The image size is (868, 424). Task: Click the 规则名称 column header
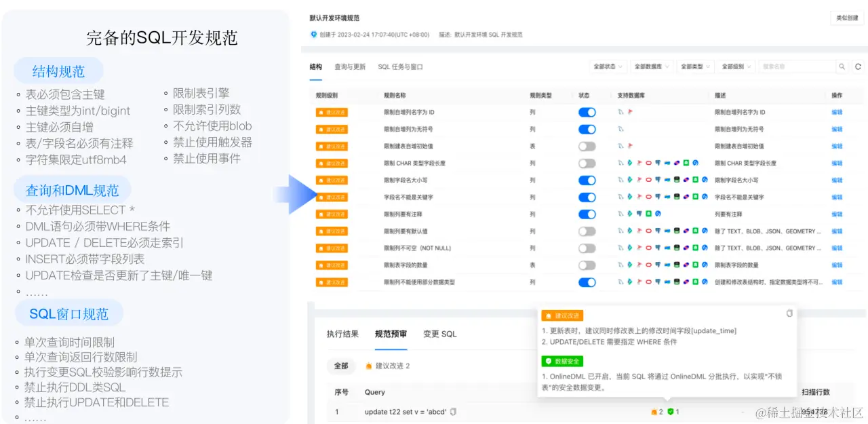point(395,96)
